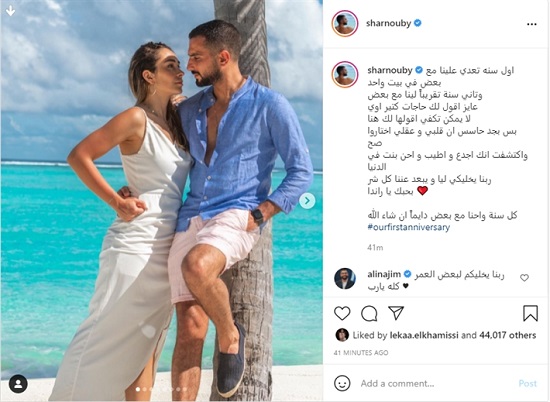Click sharnouby username in caption

[x=390, y=71]
